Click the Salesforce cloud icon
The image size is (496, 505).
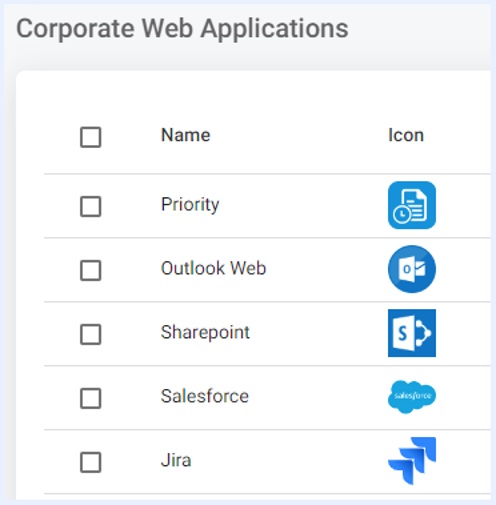(x=412, y=397)
